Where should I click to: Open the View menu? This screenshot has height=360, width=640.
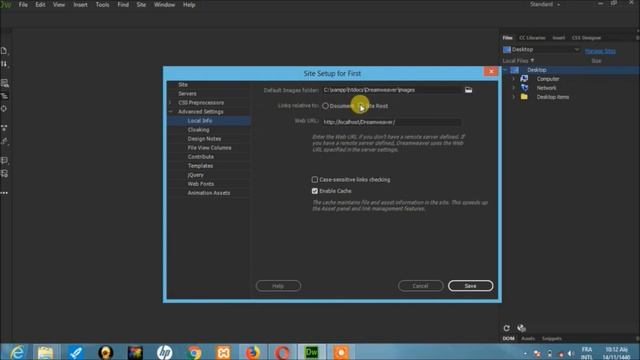59,5
